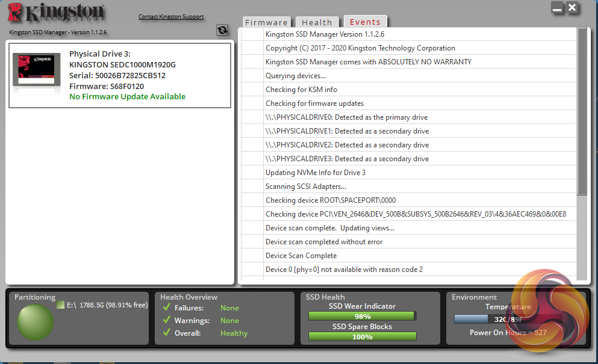Select 'Kingston SSD Manager Version 1.1.2.6' event row
Viewport: 598px width, 364px height.
coord(409,34)
